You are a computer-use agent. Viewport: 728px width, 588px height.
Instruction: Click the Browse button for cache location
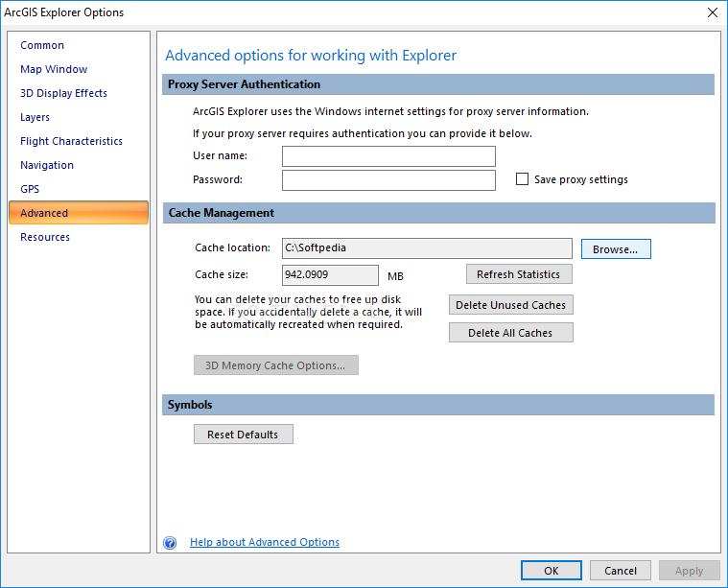(x=616, y=249)
